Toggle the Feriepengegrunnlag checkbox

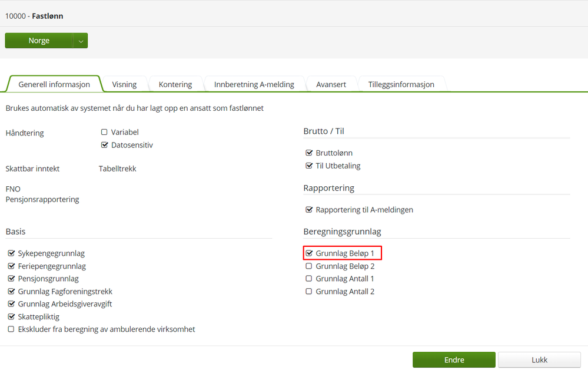(x=11, y=266)
